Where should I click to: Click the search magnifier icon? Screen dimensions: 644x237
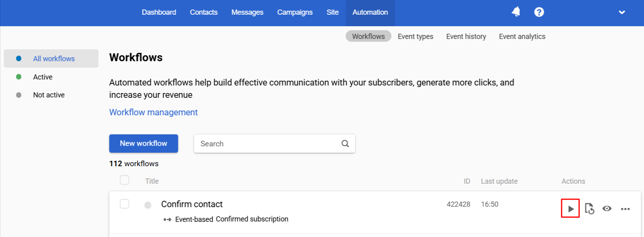coord(345,144)
